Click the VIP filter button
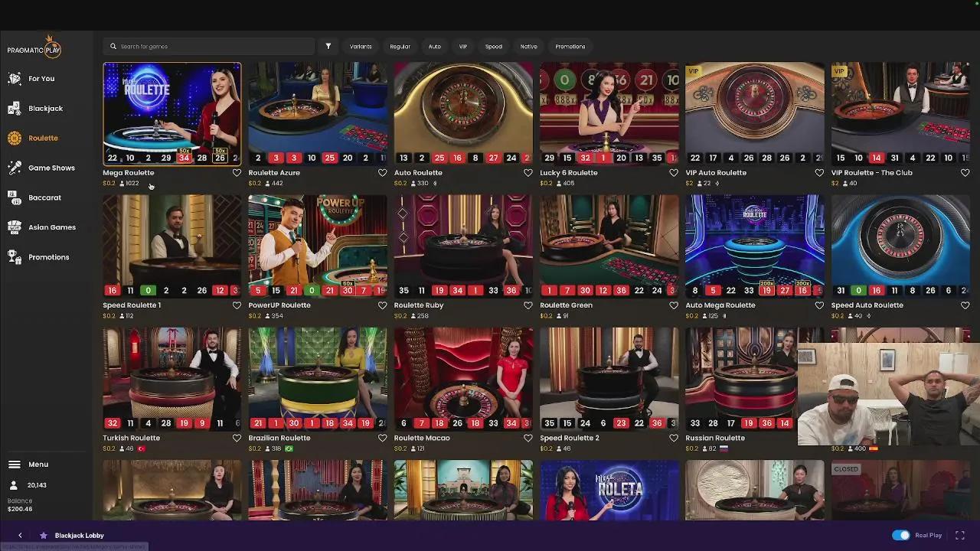Screen dimensions: 980x551 click(463, 47)
